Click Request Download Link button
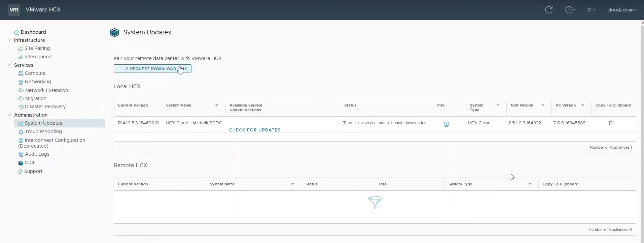 pyautogui.click(x=152, y=68)
